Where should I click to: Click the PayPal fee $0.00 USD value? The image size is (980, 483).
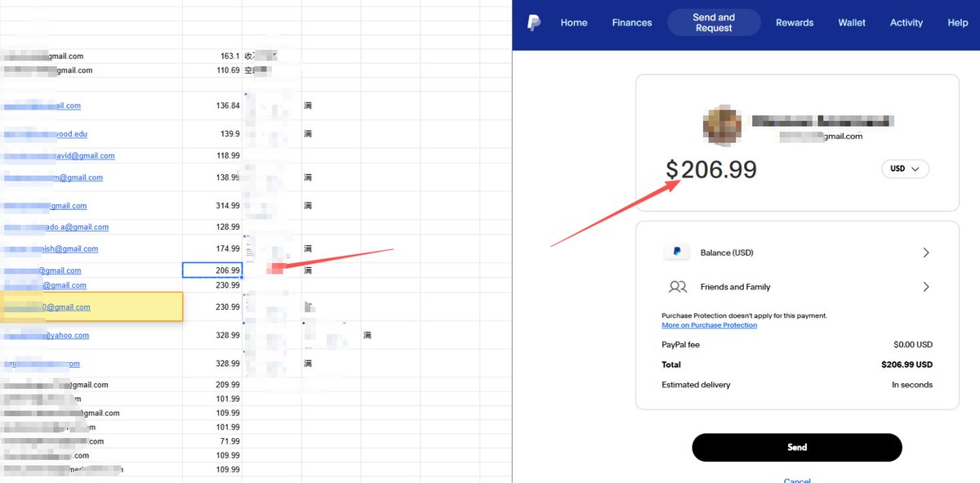click(x=913, y=345)
